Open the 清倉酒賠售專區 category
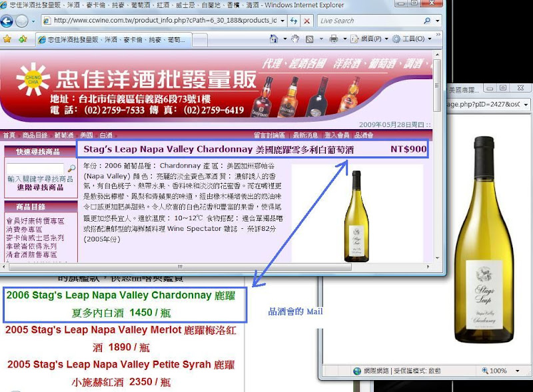 pyautogui.click(x=31, y=254)
